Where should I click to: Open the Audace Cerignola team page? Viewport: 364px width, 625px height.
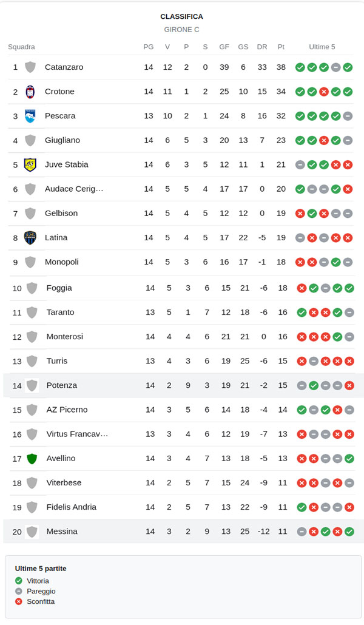74,189
